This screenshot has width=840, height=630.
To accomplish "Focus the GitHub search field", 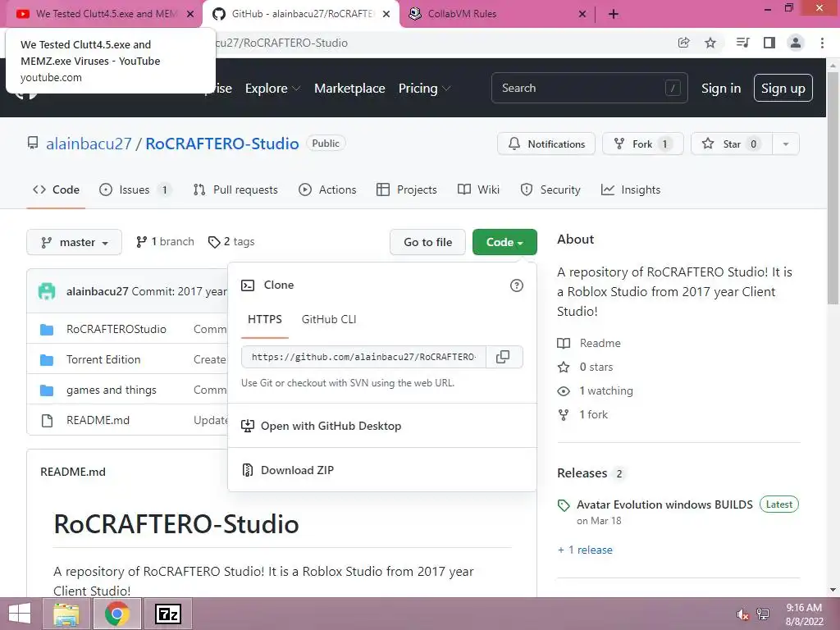I will [589, 88].
